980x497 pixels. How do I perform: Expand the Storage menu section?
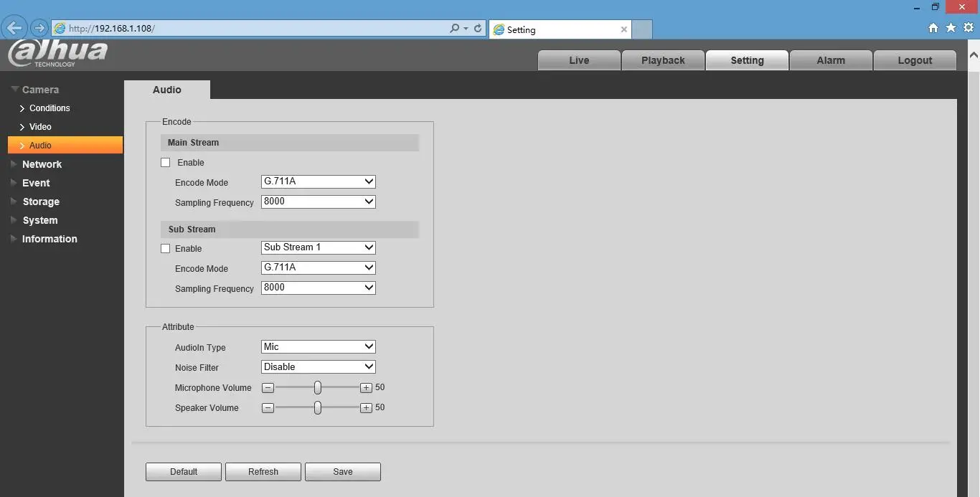click(41, 202)
